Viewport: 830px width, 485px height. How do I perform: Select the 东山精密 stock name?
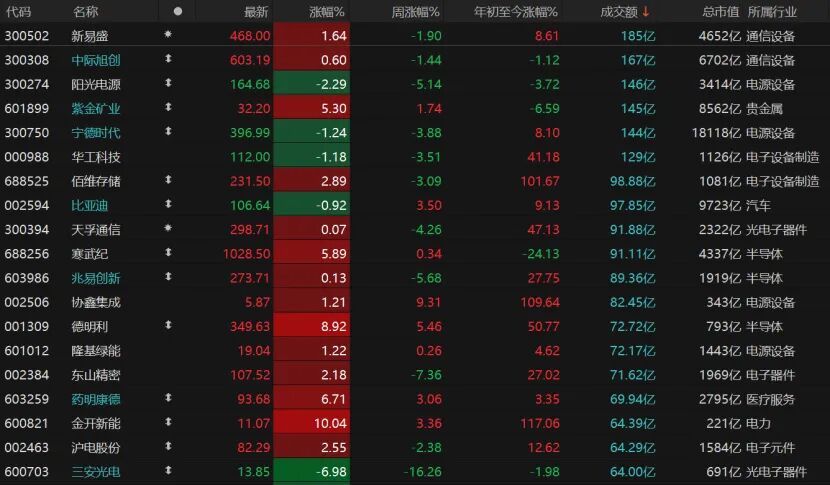(x=96, y=375)
